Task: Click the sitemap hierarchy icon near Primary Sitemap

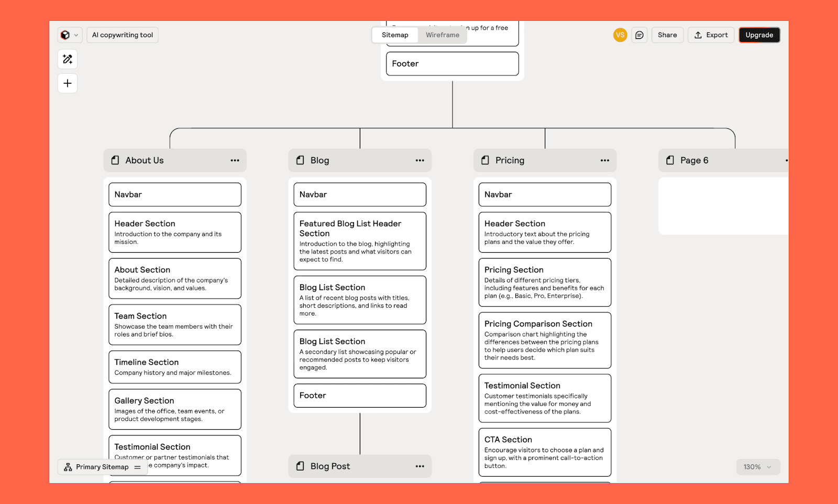Action: (68, 467)
